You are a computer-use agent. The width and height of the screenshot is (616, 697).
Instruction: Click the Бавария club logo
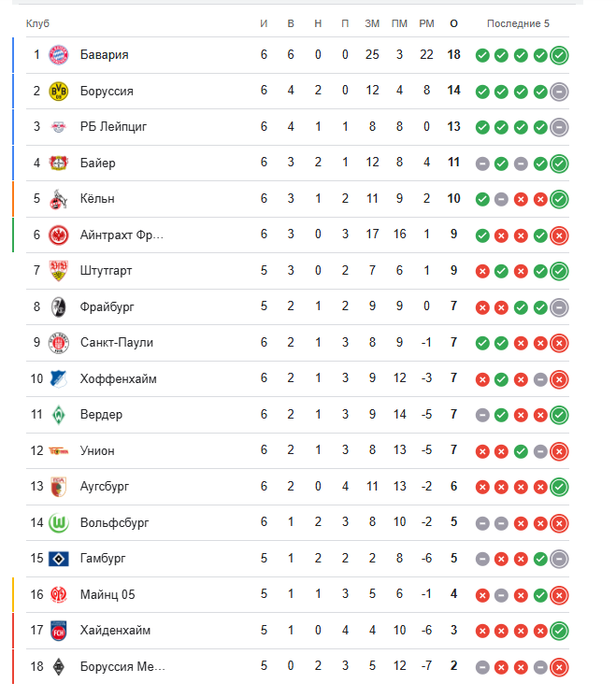[59, 55]
